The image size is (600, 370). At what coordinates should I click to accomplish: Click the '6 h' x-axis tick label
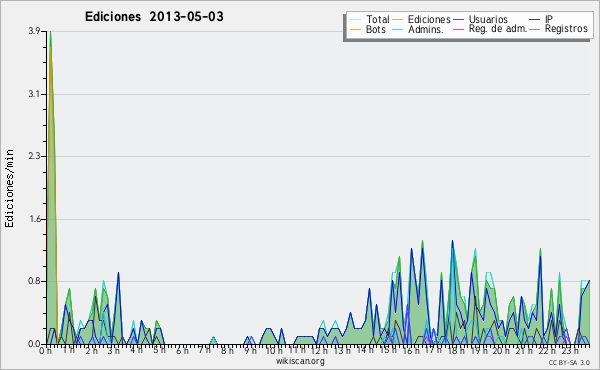[182, 350]
